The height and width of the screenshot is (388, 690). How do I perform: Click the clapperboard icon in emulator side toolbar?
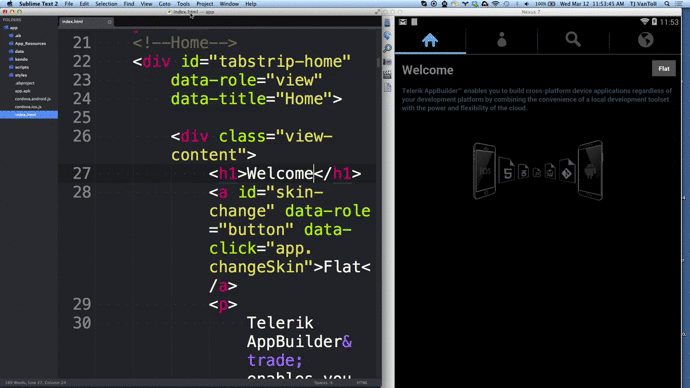tap(387, 74)
